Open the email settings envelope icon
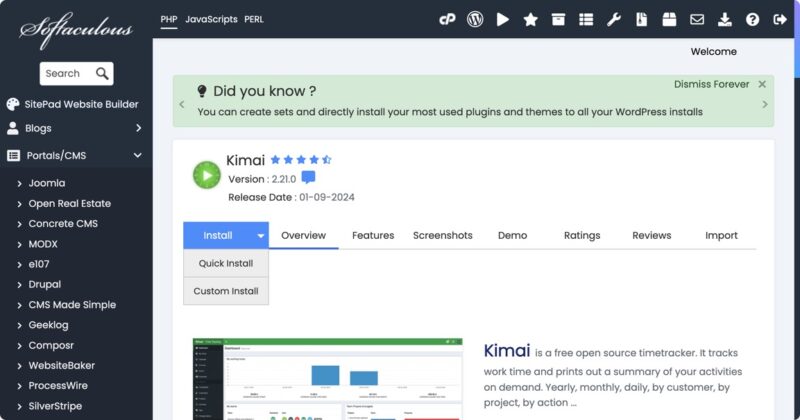The image size is (800, 420). 697,19
